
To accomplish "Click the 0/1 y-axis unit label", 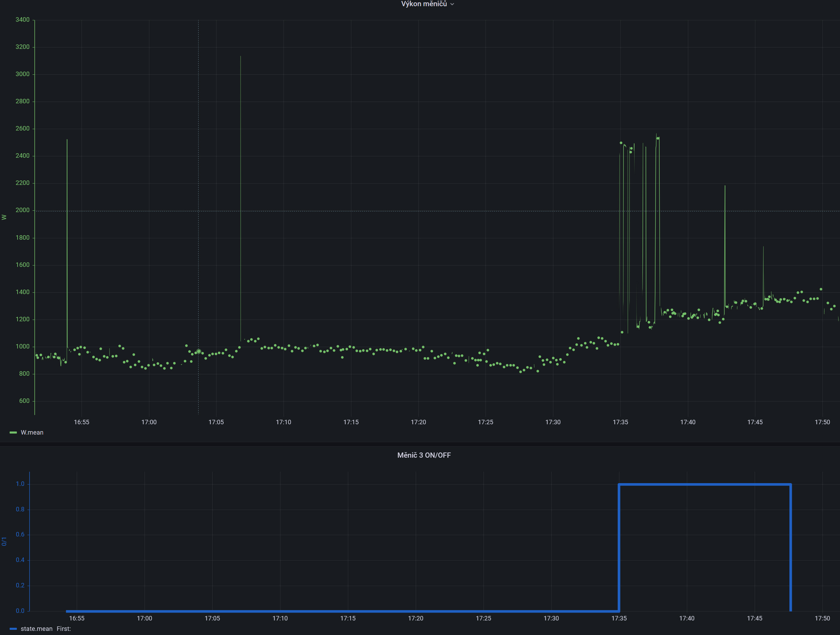I will click(4, 542).
